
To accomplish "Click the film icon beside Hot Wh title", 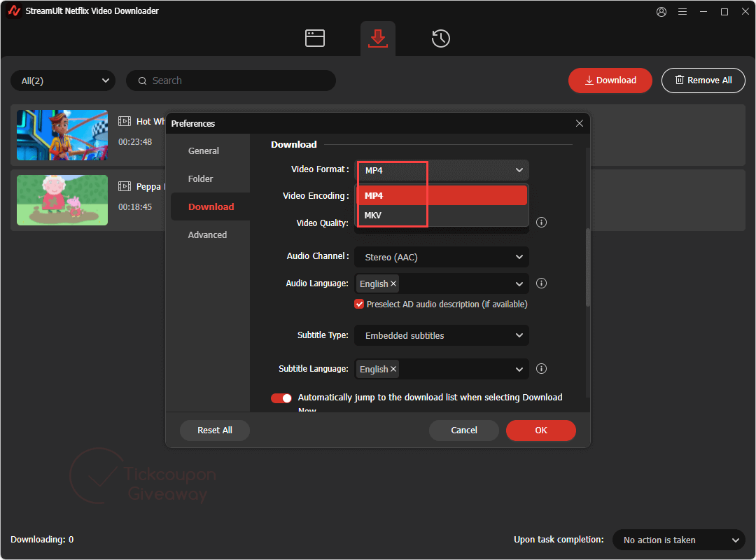I will (125, 121).
